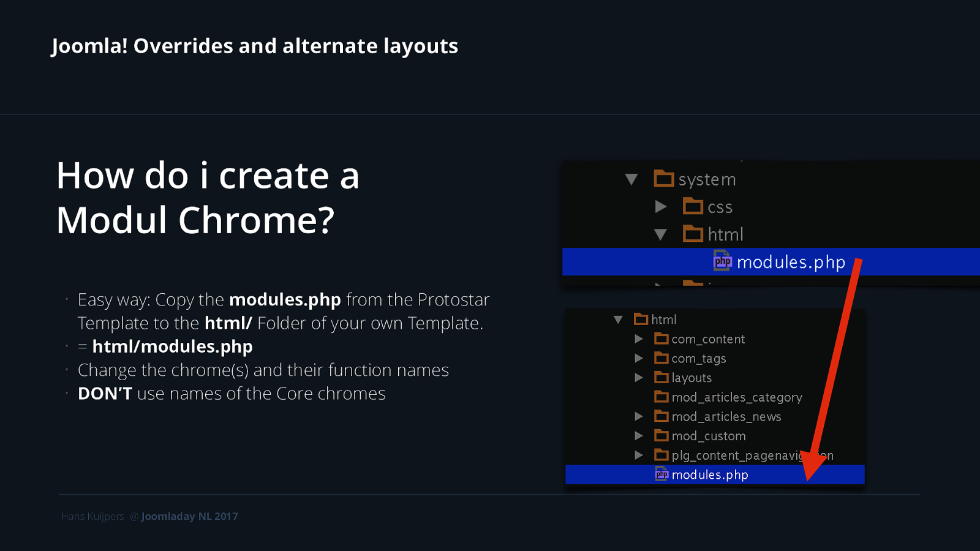Select the html label in lower tree
The width and height of the screenshot is (980, 551).
pos(664,320)
